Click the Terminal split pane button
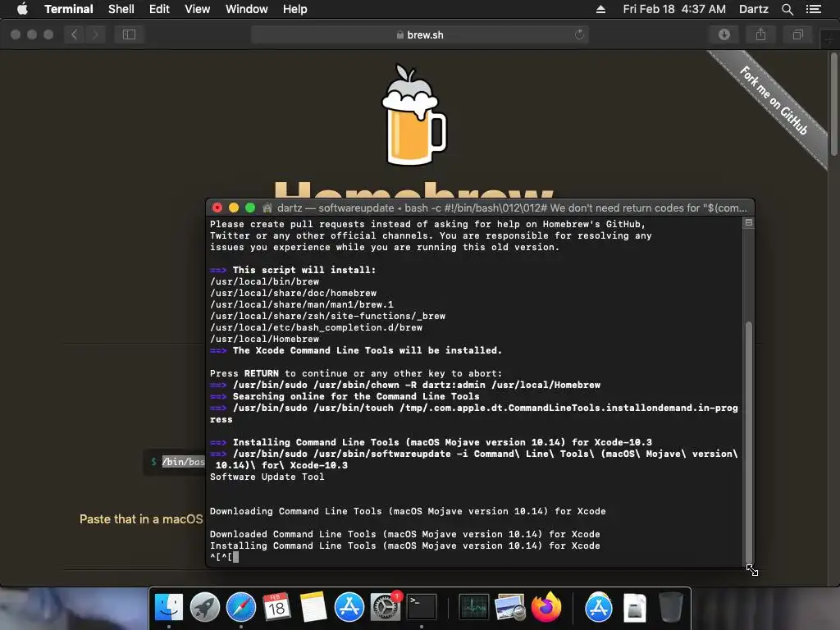 coord(748,222)
